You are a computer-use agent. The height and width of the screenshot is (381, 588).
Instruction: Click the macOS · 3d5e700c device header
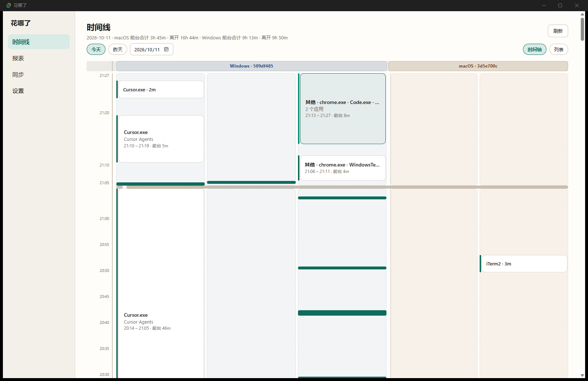coord(478,66)
